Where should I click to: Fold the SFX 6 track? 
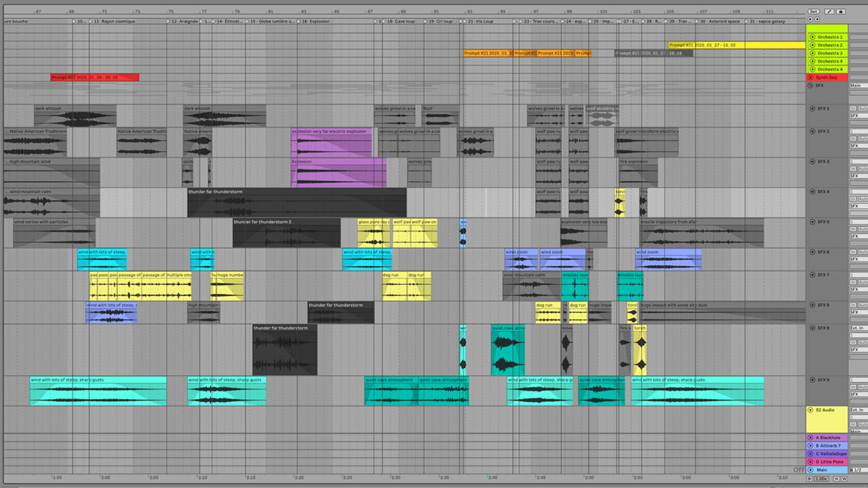pos(812,252)
